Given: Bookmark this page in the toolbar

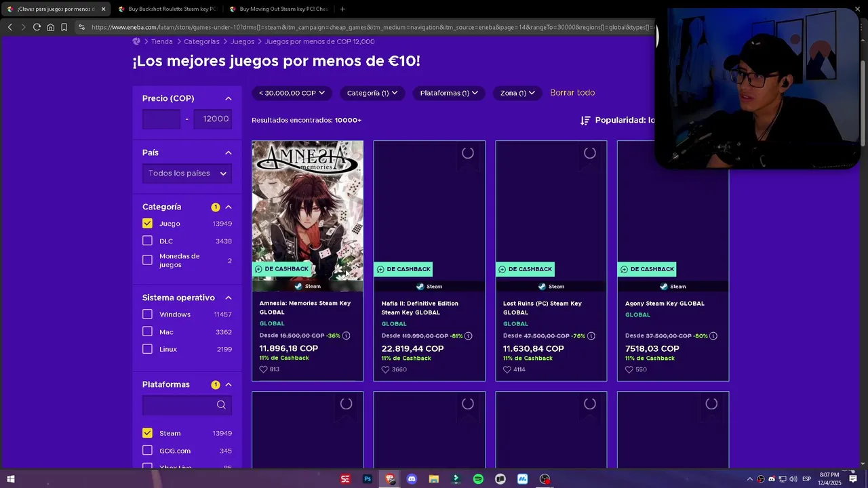Looking at the screenshot, I should [64, 27].
